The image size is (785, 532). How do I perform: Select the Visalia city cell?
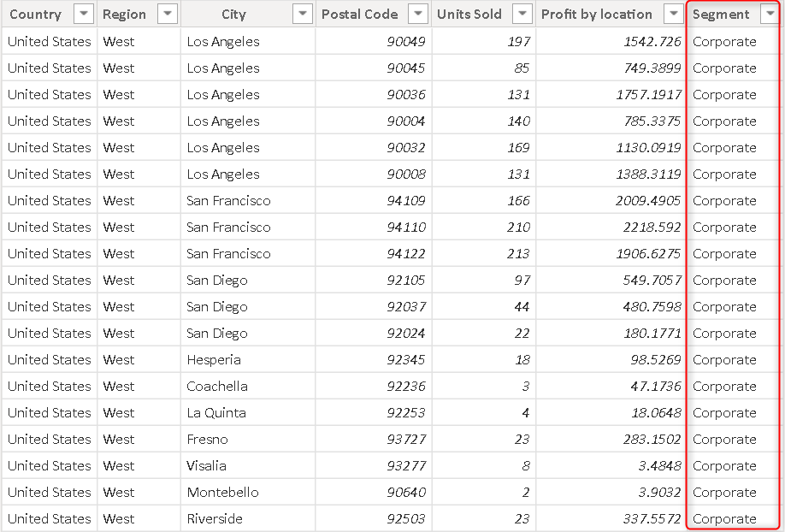pos(207,465)
